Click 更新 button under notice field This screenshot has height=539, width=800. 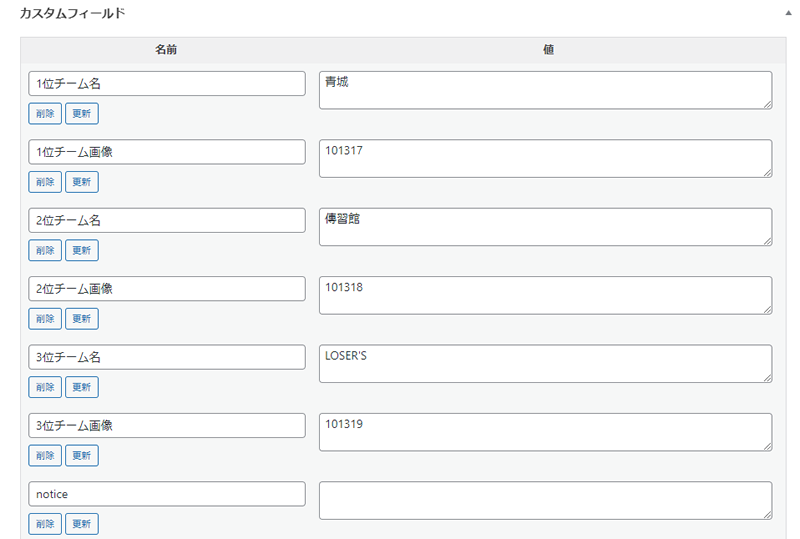pos(82,524)
